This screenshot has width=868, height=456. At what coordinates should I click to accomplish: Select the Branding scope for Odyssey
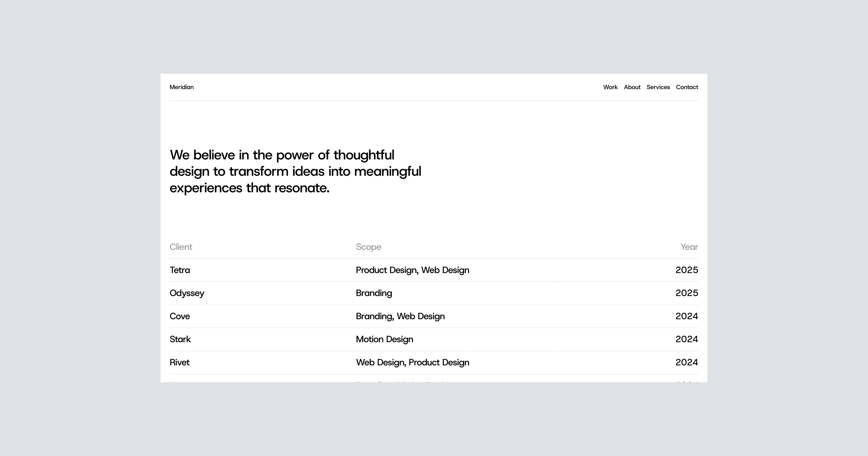click(x=374, y=293)
